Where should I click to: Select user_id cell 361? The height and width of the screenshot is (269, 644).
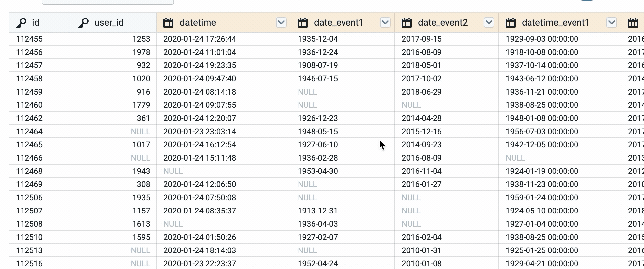click(114, 118)
